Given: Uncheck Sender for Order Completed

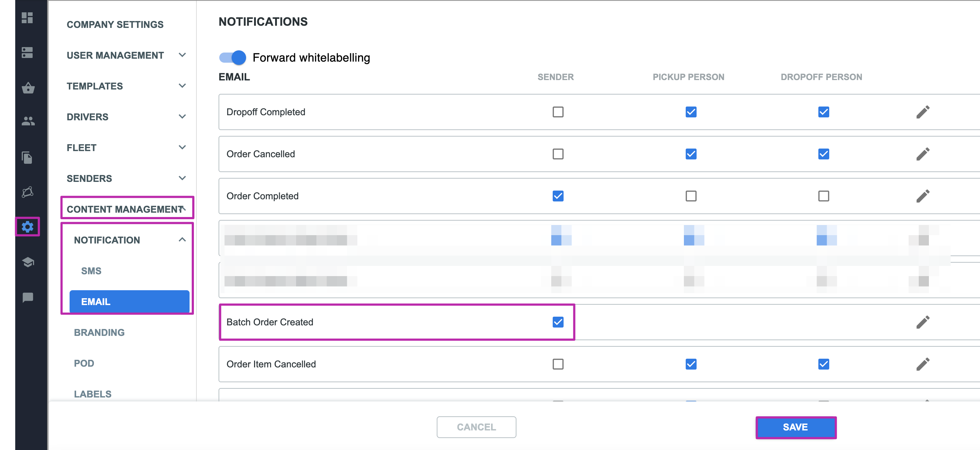Looking at the screenshot, I should coord(558,196).
